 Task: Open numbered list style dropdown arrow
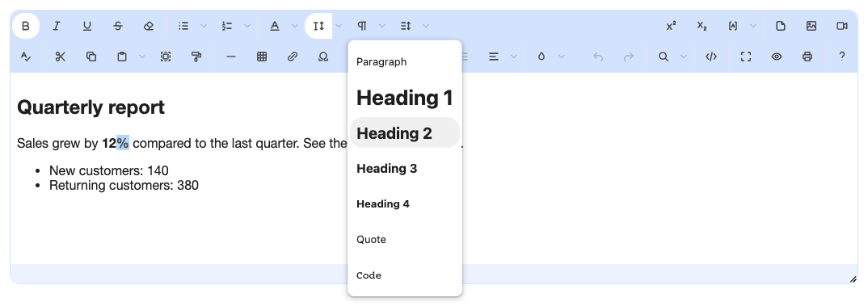[246, 26]
